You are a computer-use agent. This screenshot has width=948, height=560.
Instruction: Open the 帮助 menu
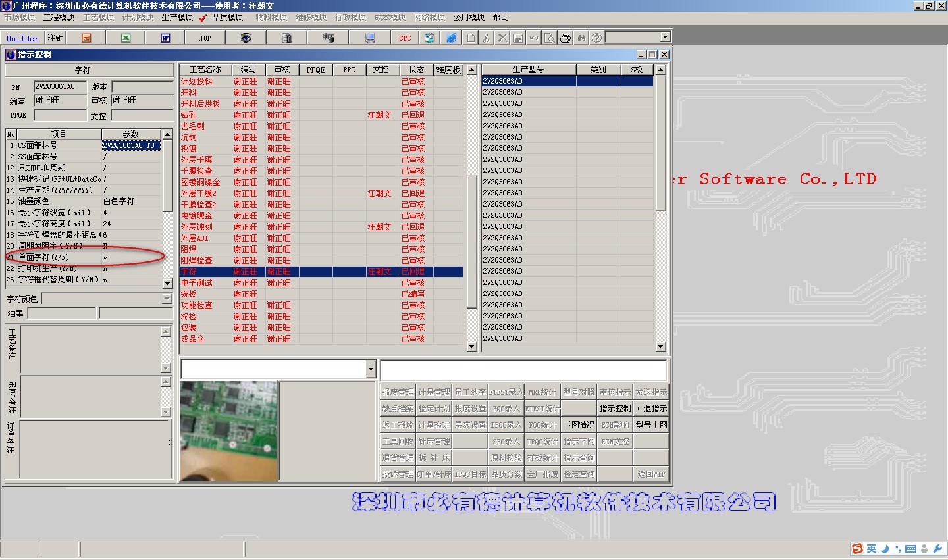pyautogui.click(x=501, y=18)
